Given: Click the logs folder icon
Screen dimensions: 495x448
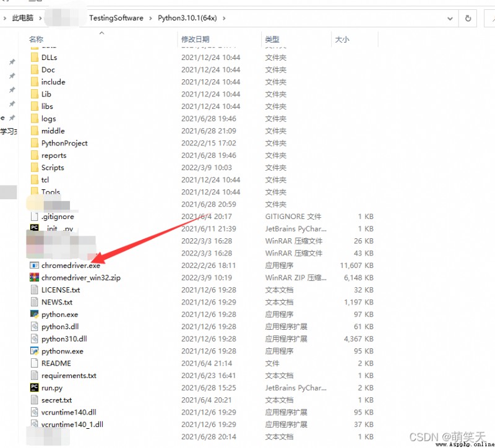Looking at the screenshot, I should tap(35, 118).
